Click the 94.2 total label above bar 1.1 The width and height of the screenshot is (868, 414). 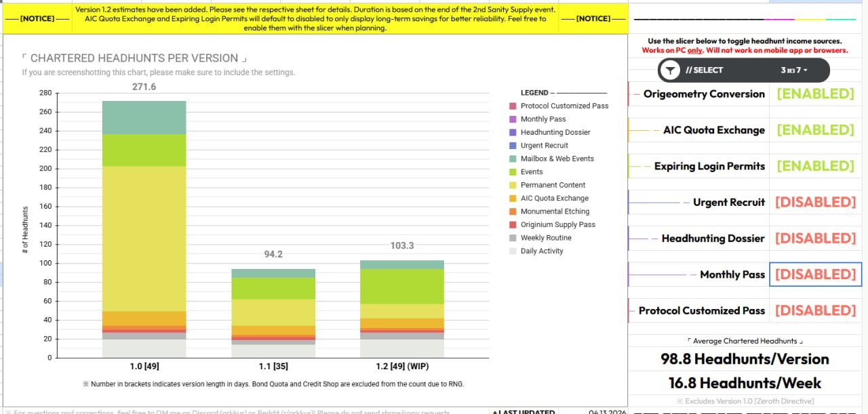point(273,254)
